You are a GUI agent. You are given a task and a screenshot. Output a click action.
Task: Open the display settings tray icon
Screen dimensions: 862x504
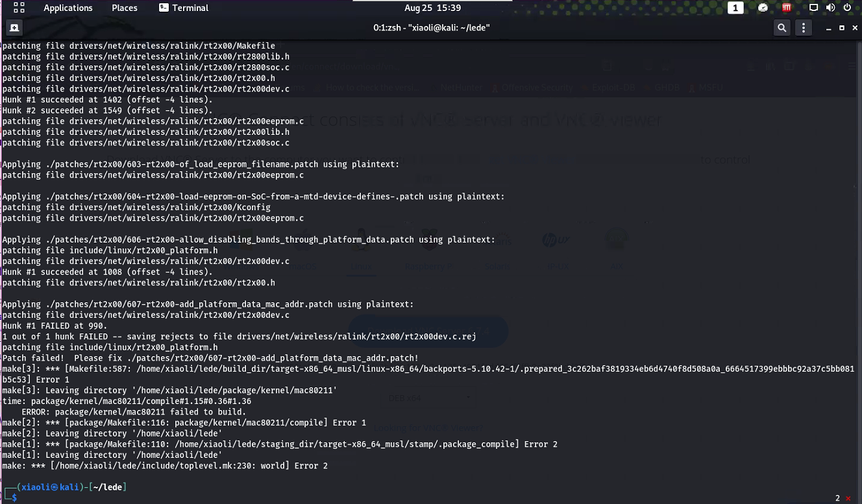pyautogui.click(x=814, y=7)
